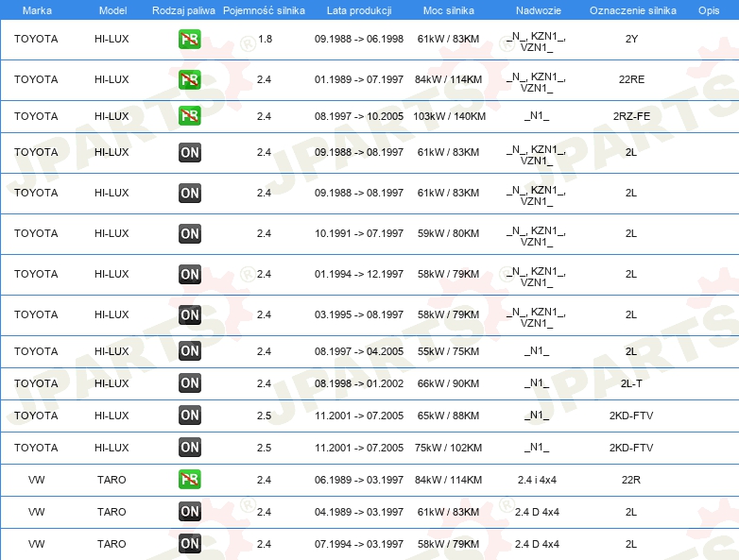The image size is (739, 560).
Task: Select the 65kW / 88KM power cell
Action: click(448, 416)
